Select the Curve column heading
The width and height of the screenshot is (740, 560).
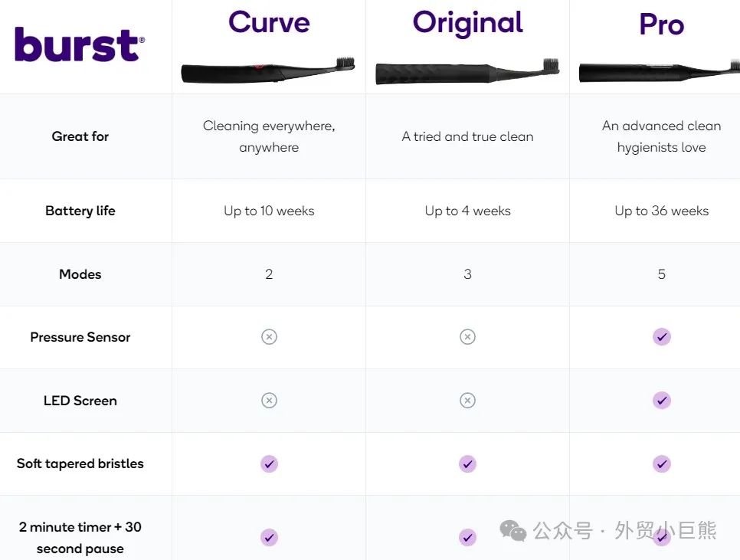point(269,22)
